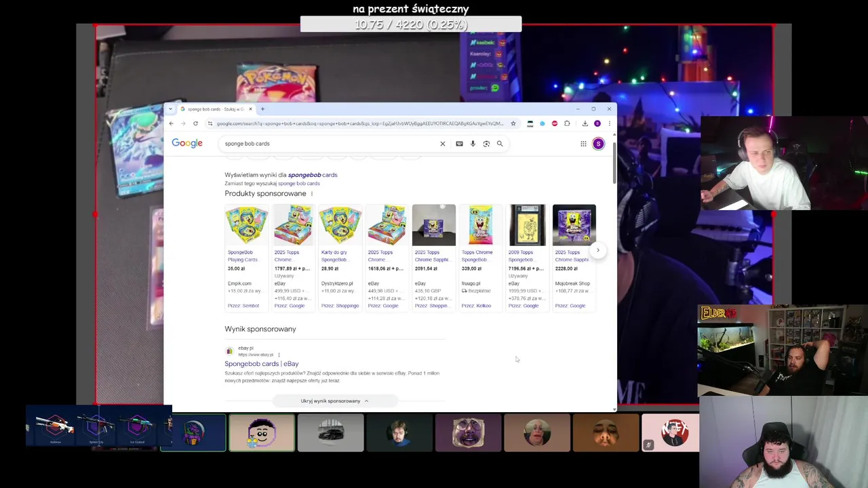868x488 pixels.
Task: Open the Spongebob cards | eBay result
Action: coord(262,364)
